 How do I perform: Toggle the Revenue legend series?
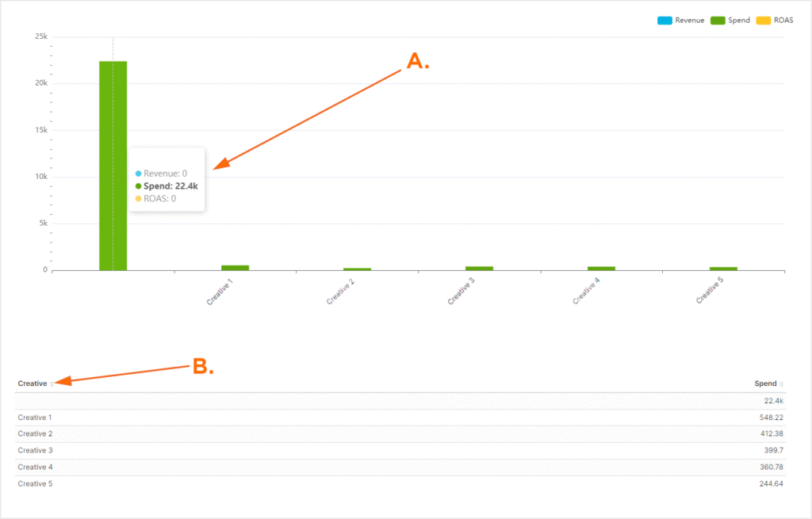point(680,20)
